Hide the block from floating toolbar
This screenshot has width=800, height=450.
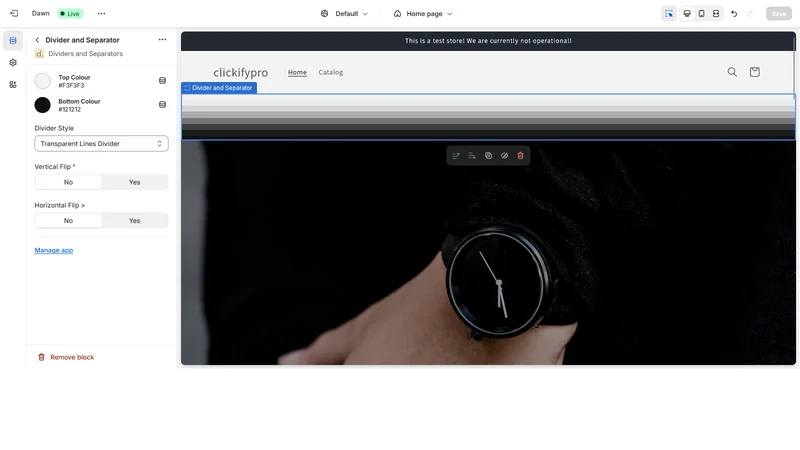[x=504, y=156]
